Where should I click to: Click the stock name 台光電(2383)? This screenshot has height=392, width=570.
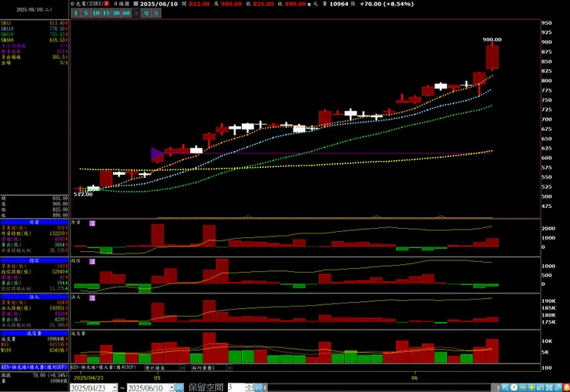click(87, 4)
